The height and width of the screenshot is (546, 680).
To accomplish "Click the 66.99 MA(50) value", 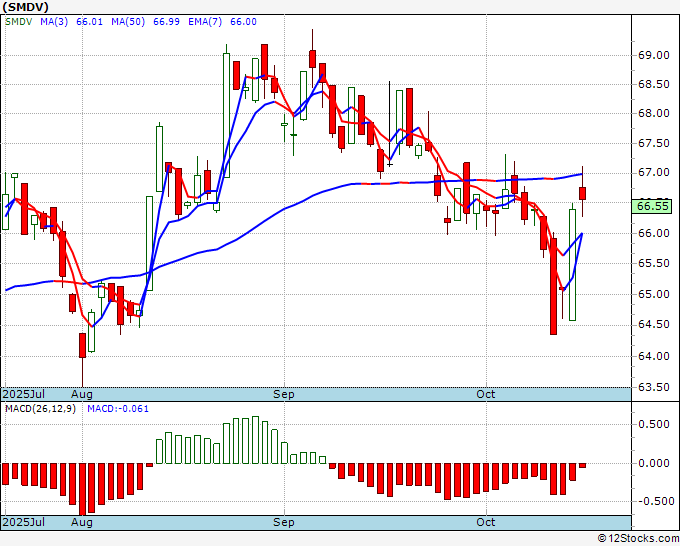I will point(167,22).
